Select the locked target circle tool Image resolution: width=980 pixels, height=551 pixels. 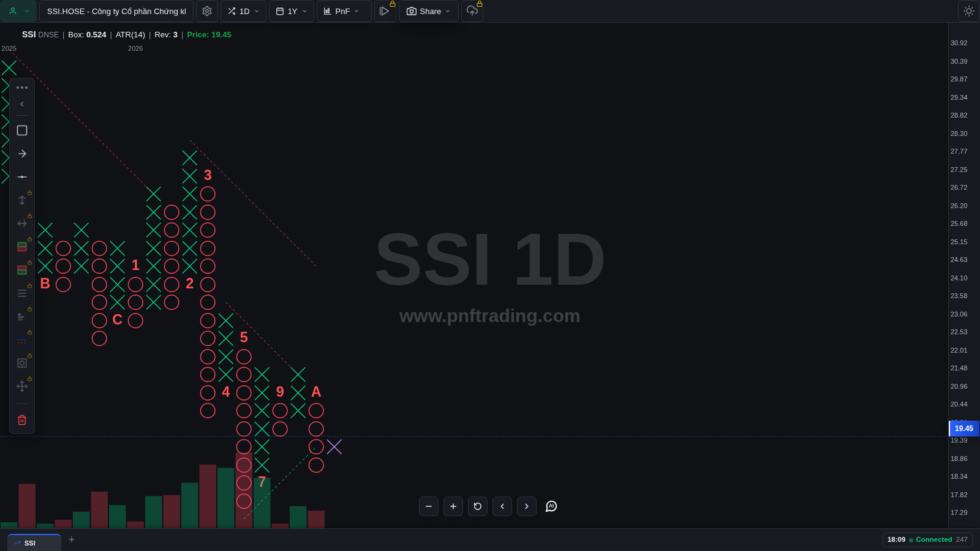(x=22, y=363)
